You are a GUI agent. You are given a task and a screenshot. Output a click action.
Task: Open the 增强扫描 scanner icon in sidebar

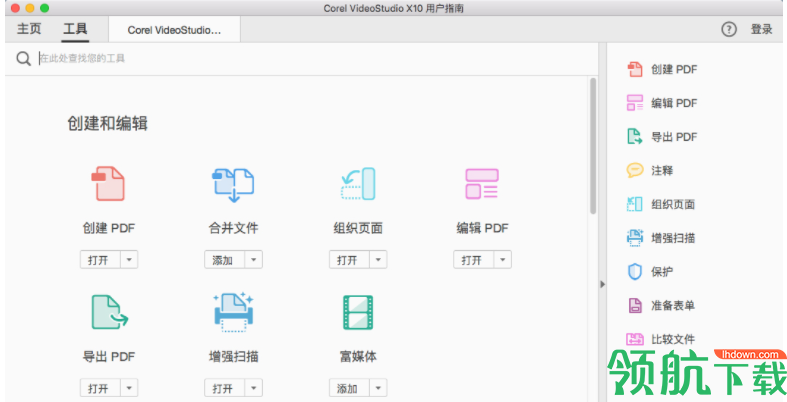[x=635, y=237]
